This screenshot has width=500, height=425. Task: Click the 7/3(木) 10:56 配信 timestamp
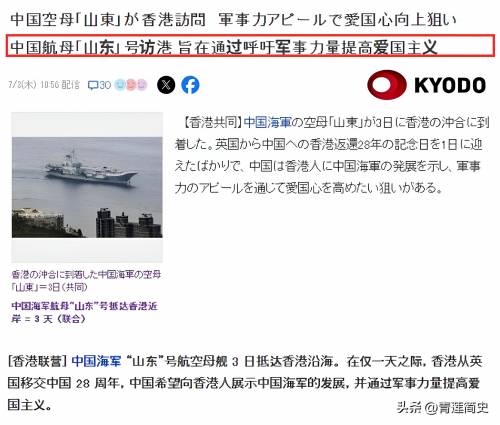click(x=44, y=85)
